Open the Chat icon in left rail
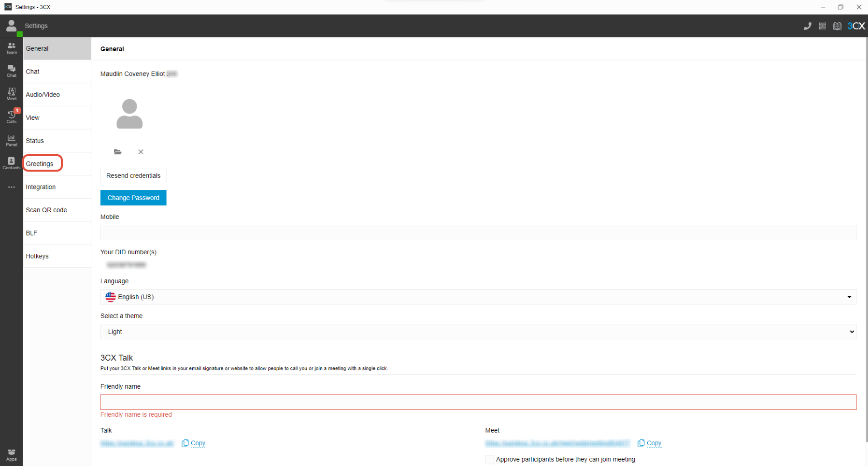 pos(12,71)
